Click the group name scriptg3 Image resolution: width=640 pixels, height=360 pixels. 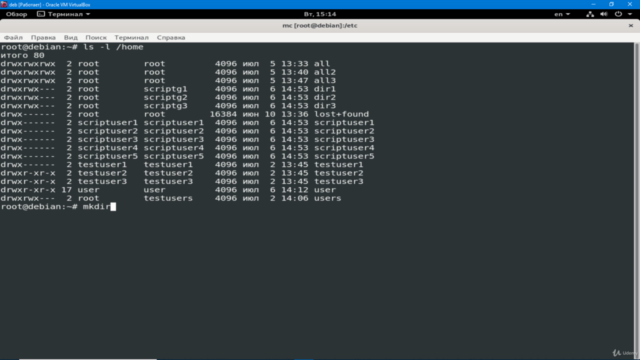(x=165, y=106)
